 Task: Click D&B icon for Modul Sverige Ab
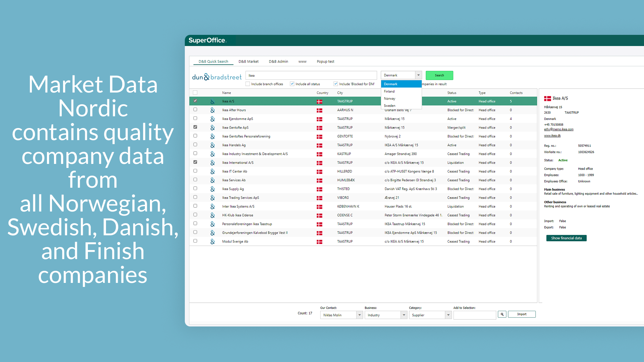click(x=212, y=242)
